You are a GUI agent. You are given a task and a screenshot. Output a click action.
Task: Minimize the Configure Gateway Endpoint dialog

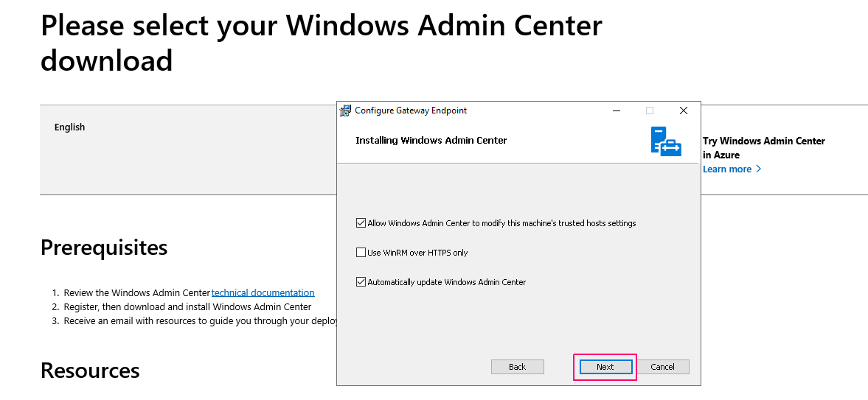[617, 110]
